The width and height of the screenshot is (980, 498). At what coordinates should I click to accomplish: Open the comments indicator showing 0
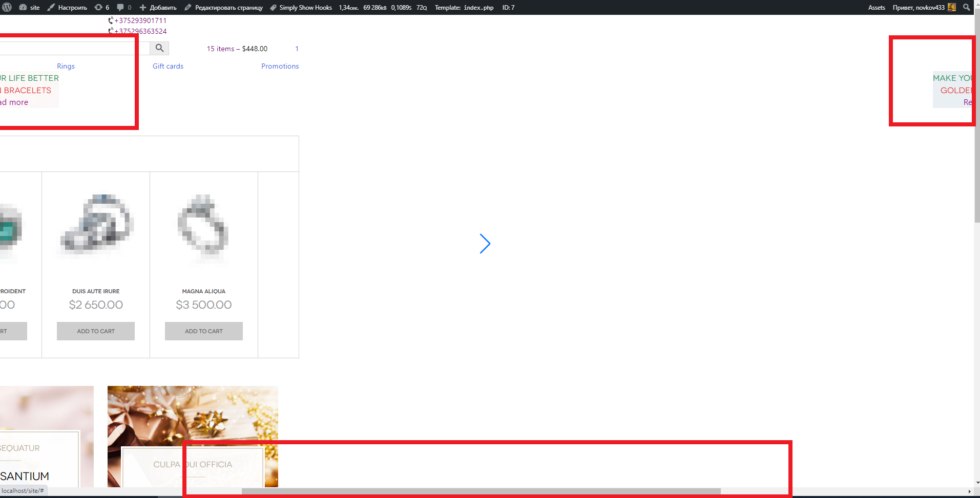[x=124, y=7]
